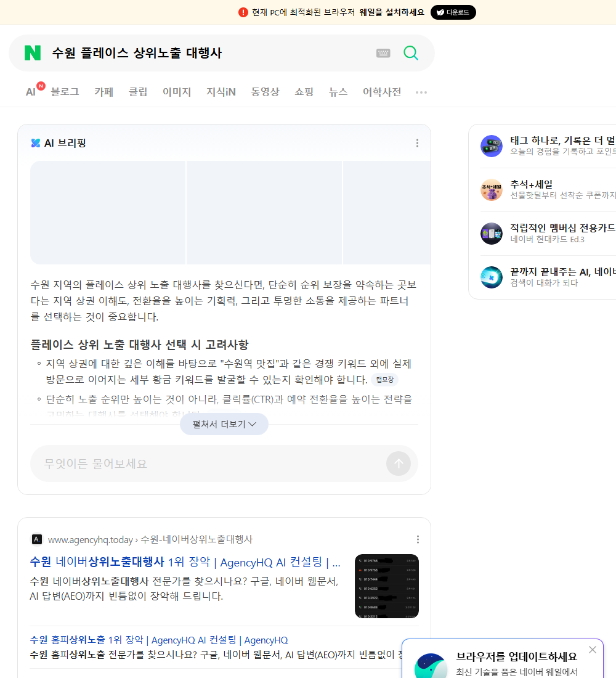The height and width of the screenshot is (678, 616).
Task: Click the 다운로드 Whale download button
Action: [x=453, y=12]
